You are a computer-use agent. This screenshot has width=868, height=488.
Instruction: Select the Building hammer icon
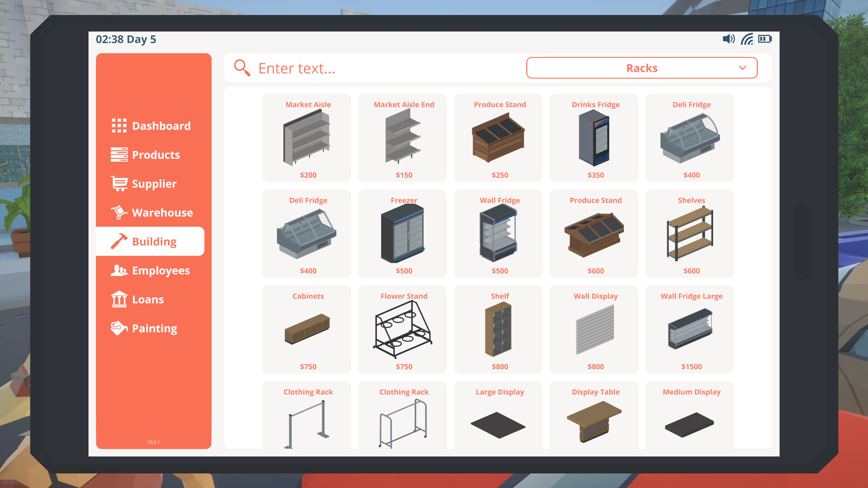click(118, 241)
